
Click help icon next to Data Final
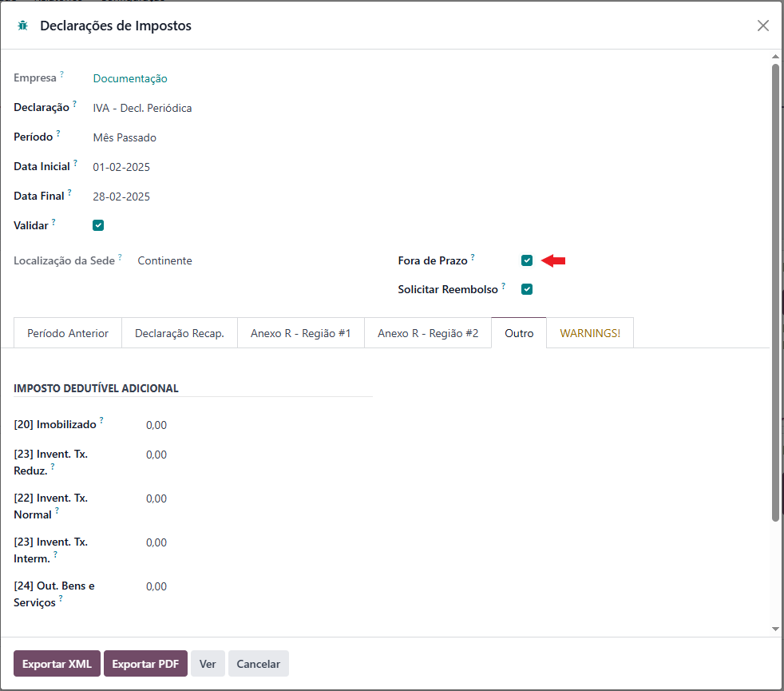(x=69, y=193)
